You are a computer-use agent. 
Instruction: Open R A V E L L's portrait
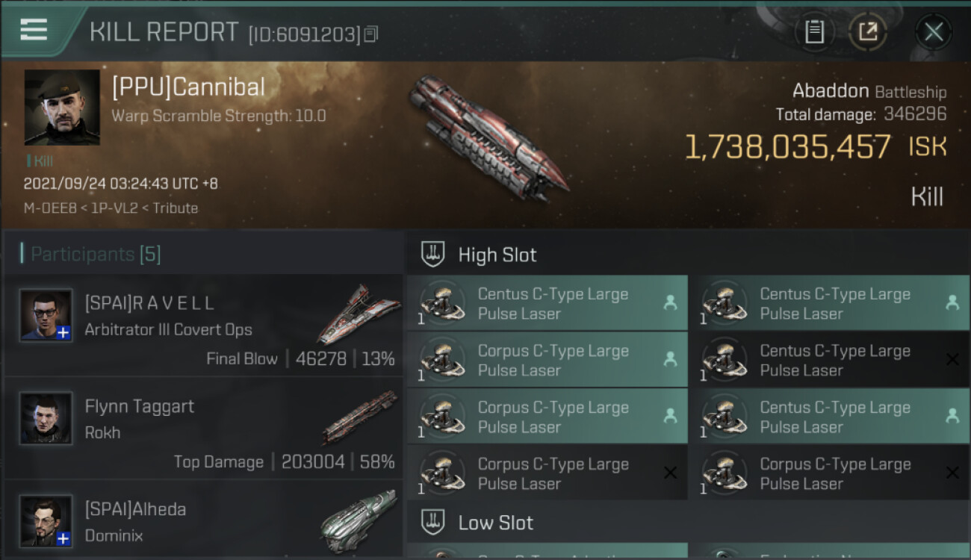point(46,316)
